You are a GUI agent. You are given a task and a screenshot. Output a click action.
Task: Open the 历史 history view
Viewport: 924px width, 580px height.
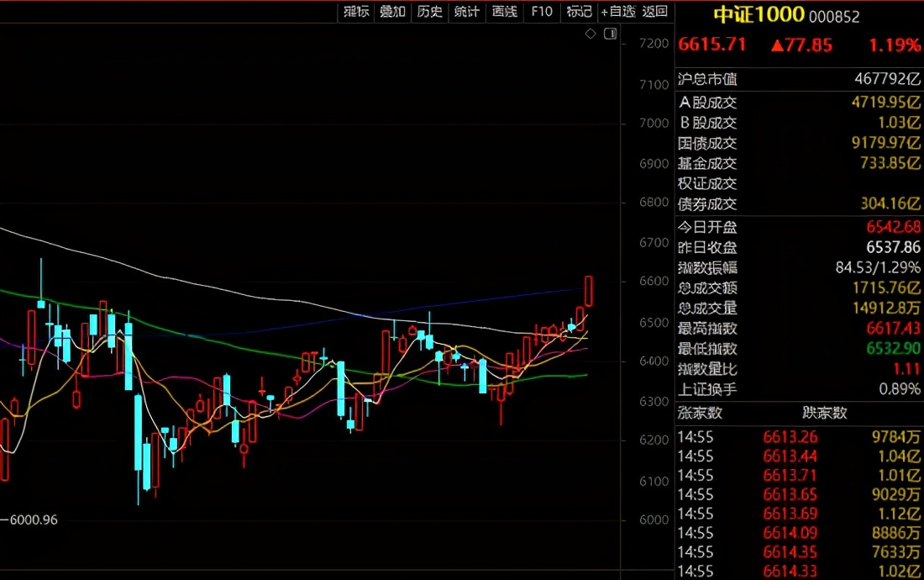point(429,11)
